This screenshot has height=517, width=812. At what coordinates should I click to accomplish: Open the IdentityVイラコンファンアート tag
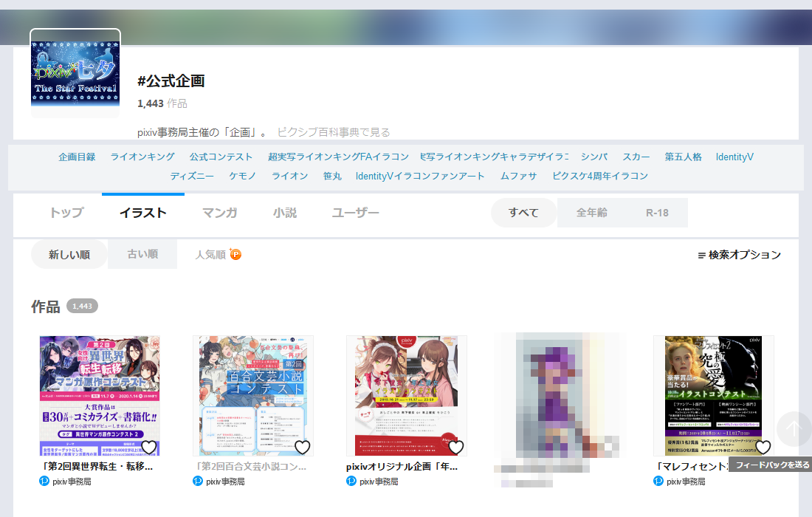[x=420, y=176]
